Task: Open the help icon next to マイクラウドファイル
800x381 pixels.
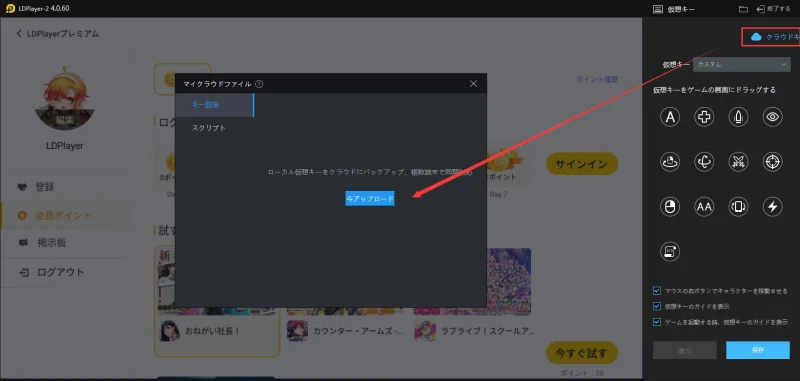Action: (x=259, y=84)
